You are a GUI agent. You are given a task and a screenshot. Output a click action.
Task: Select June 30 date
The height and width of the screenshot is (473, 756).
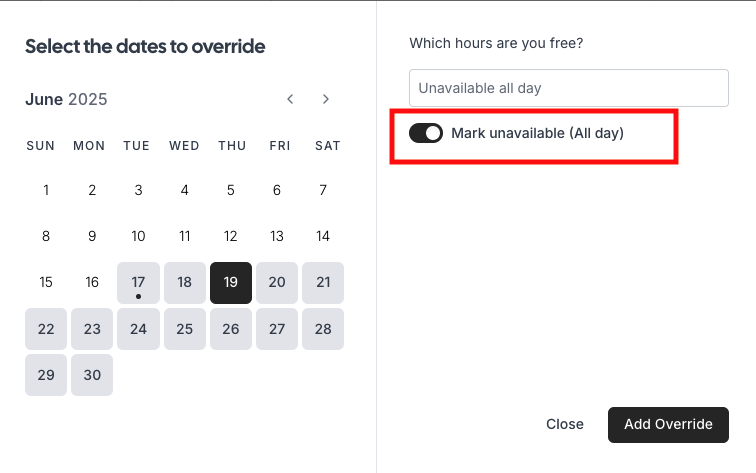pos(92,375)
